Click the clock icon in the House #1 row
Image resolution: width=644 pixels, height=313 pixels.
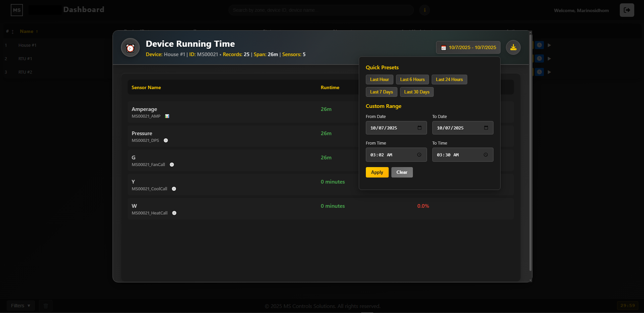[539, 45]
